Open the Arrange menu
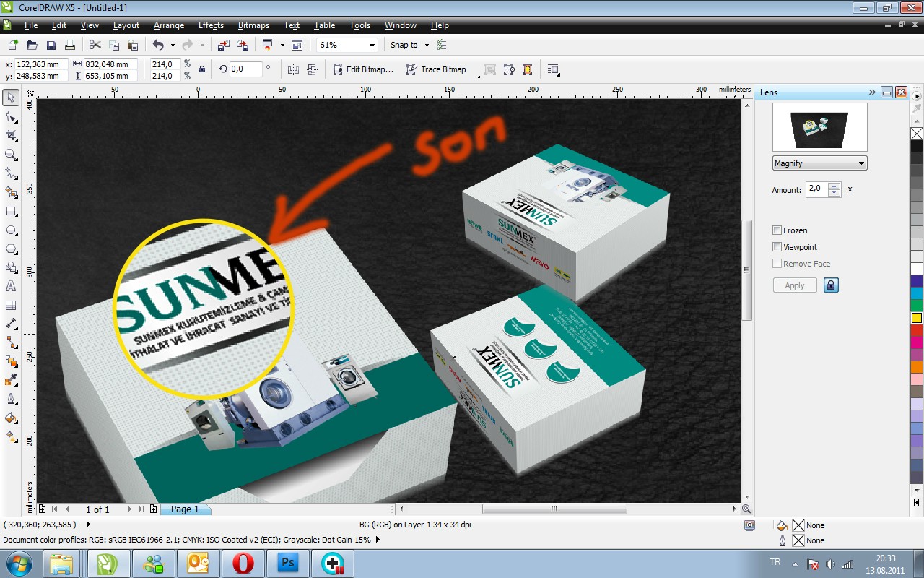This screenshot has width=924, height=578. (x=169, y=25)
